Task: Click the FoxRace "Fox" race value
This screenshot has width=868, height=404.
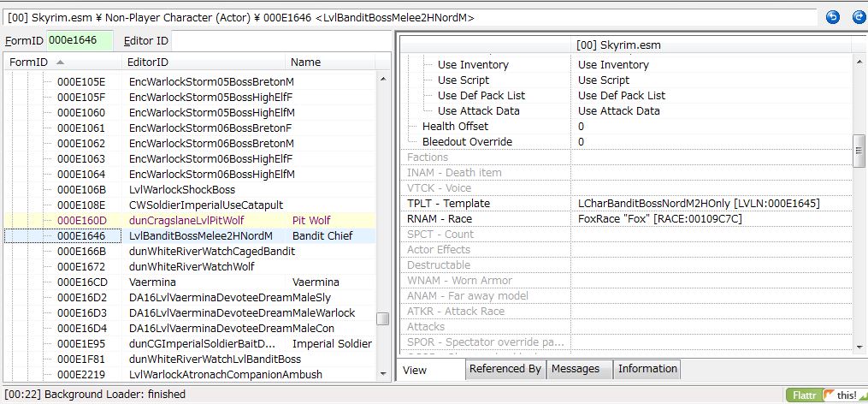Action: point(660,219)
